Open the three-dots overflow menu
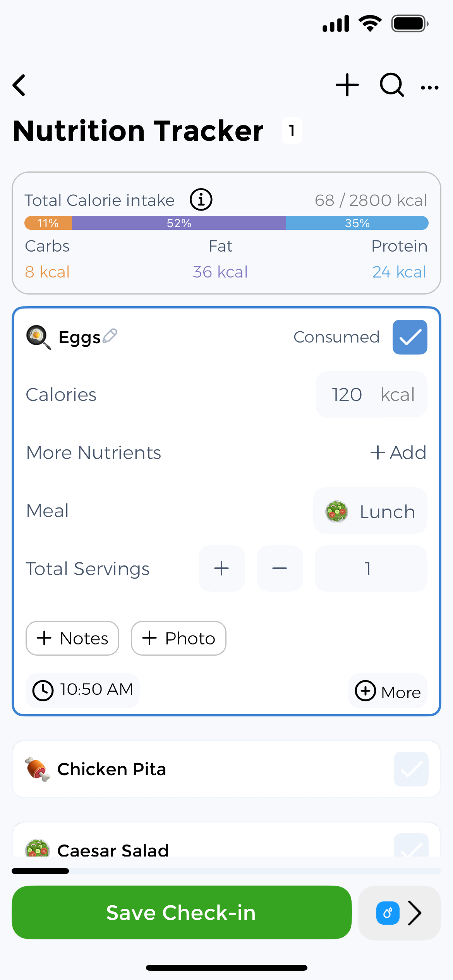 coord(430,87)
